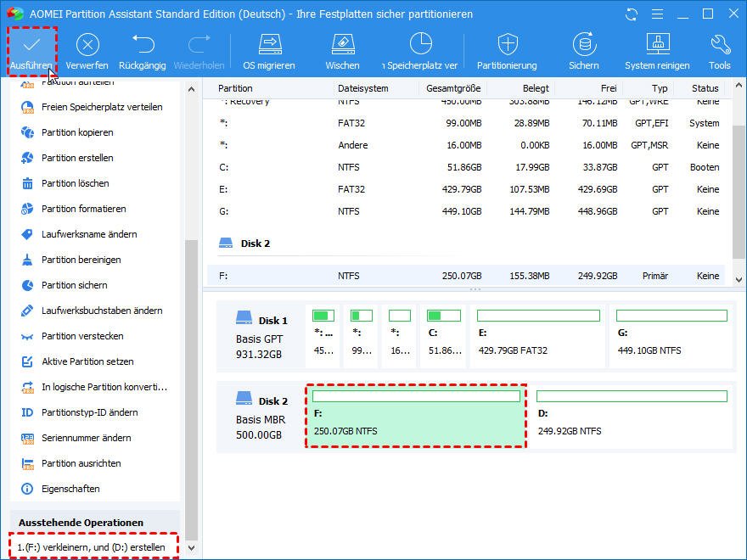This screenshot has height=560, width=747.
Task: Click the sidebar scrollbar down arrow
Action: 192,547
